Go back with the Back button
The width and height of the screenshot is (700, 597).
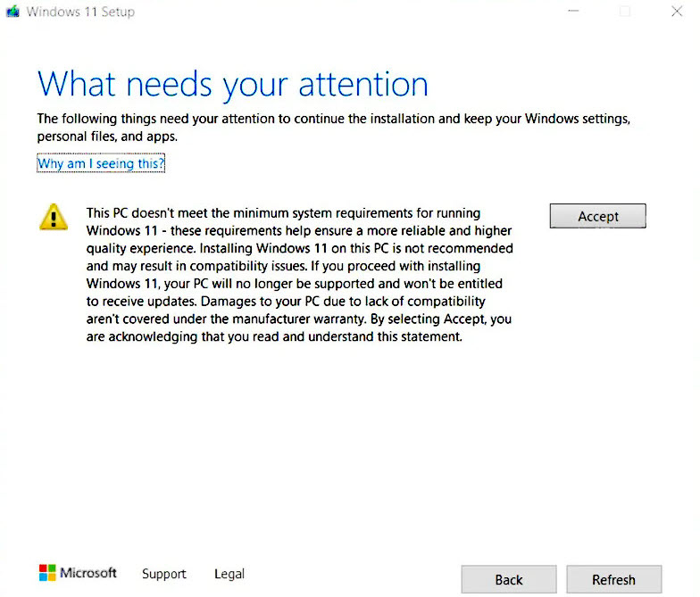(x=509, y=579)
